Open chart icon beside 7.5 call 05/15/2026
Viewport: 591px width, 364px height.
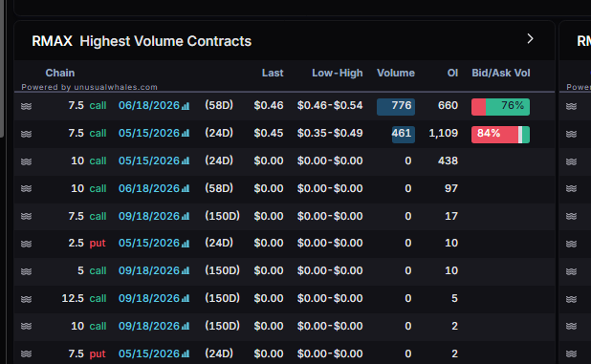(x=186, y=134)
